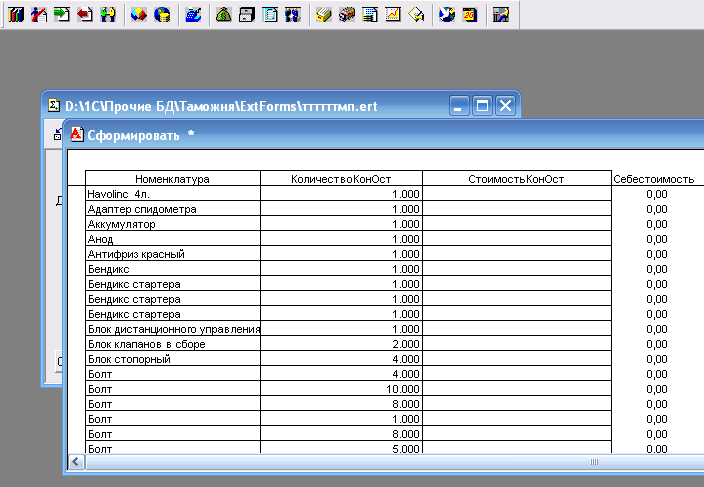
Task: Select the Аккумулятор cell
Action: point(172,224)
